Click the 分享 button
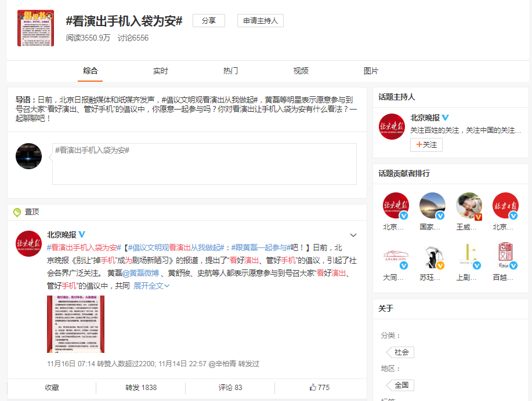The width and height of the screenshot is (532, 401). (x=209, y=21)
